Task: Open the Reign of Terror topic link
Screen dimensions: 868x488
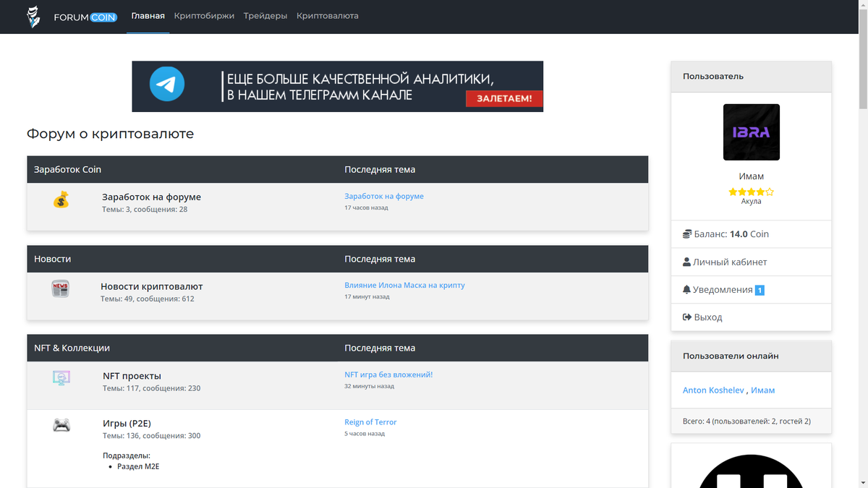Action: pos(370,422)
